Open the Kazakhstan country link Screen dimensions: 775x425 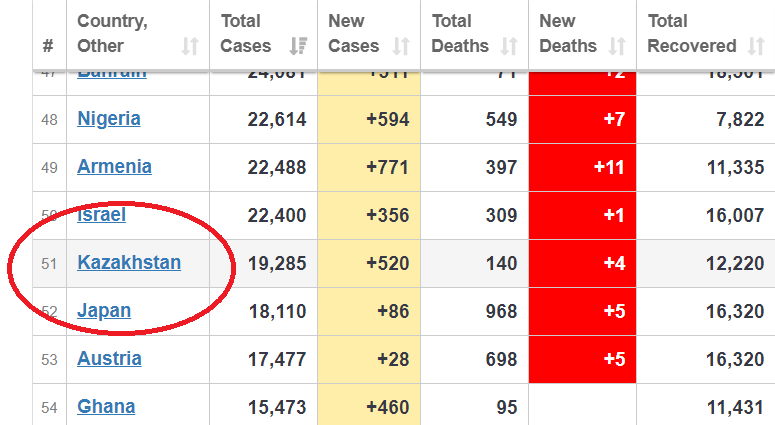(129, 262)
